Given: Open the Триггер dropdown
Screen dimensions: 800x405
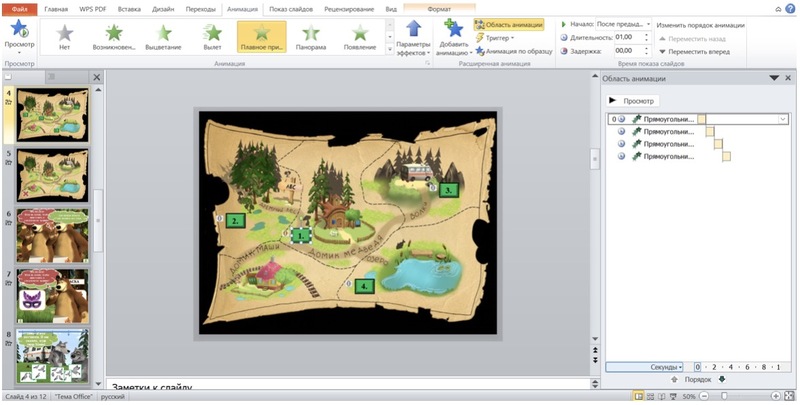Looking at the screenshot, I should [x=495, y=38].
